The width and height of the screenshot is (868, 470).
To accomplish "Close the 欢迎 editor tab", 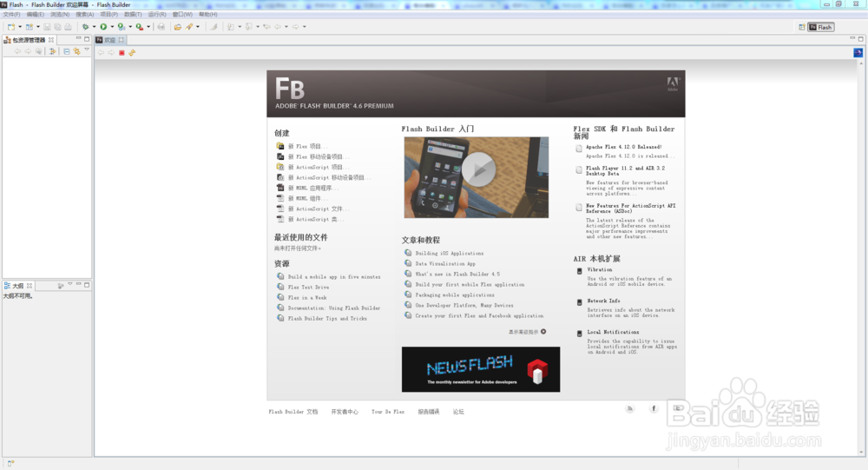I will pyautogui.click(x=121, y=40).
